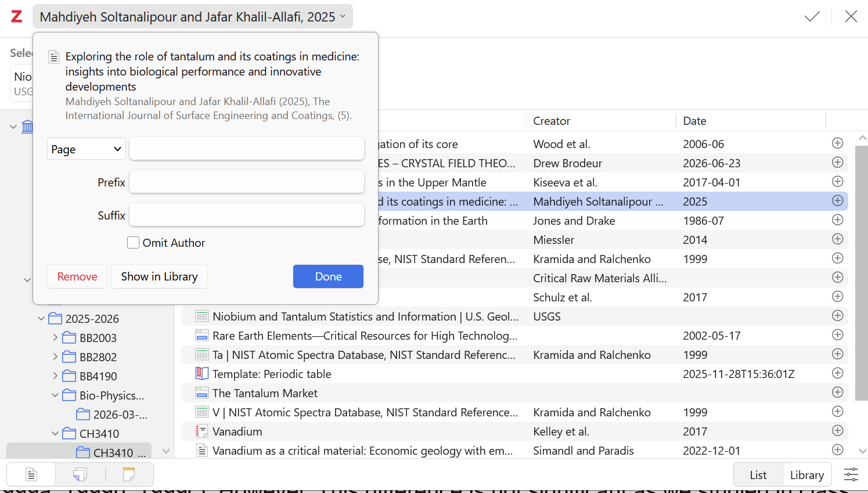
Task: Cancel citation dialog with the X icon
Action: point(851,16)
